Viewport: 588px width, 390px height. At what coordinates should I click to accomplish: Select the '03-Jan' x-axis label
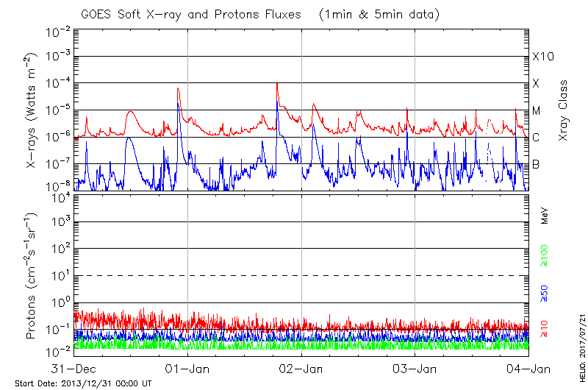(415, 367)
